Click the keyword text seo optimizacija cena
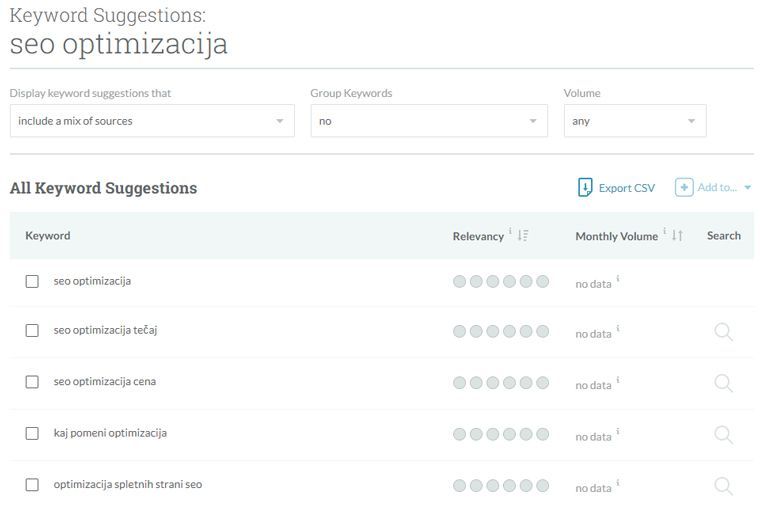Screen dimensions: 760x509 click(105, 382)
